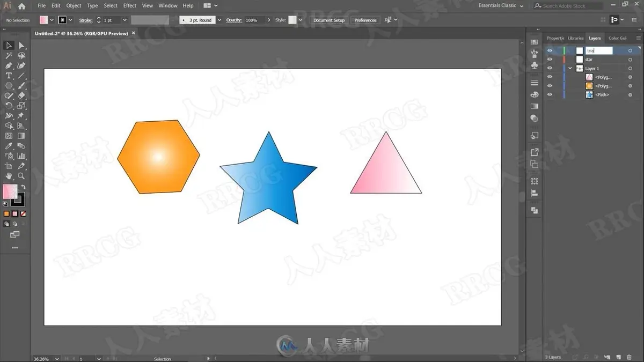
Task: Collapse Layer 1 in the Layers panel
Action: [570, 69]
